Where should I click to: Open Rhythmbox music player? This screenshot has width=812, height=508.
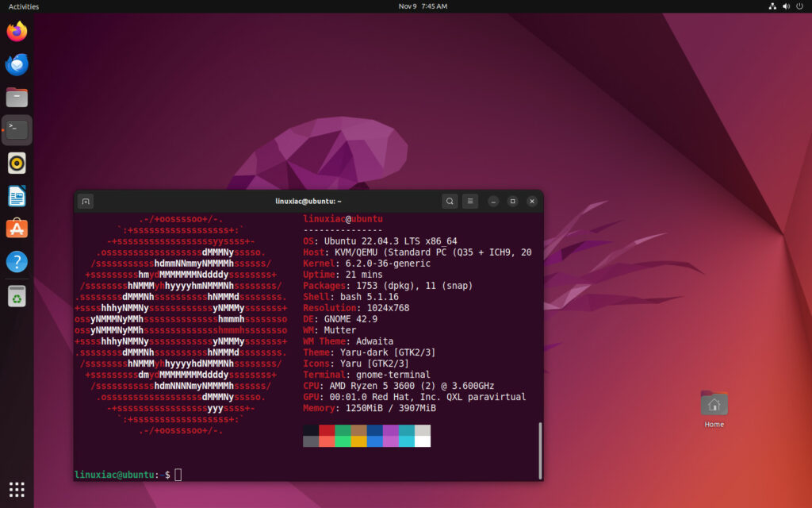pos(17,163)
